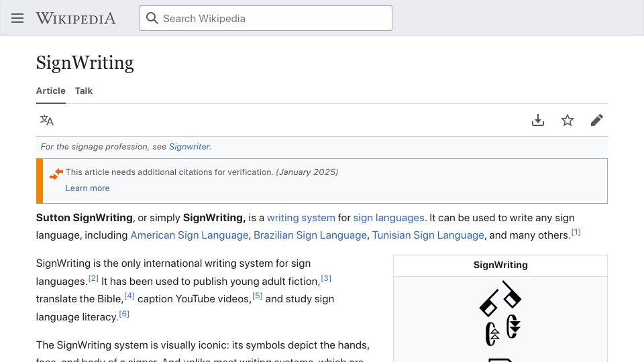Click the Wikipedia wordmark logo

(x=76, y=19)
